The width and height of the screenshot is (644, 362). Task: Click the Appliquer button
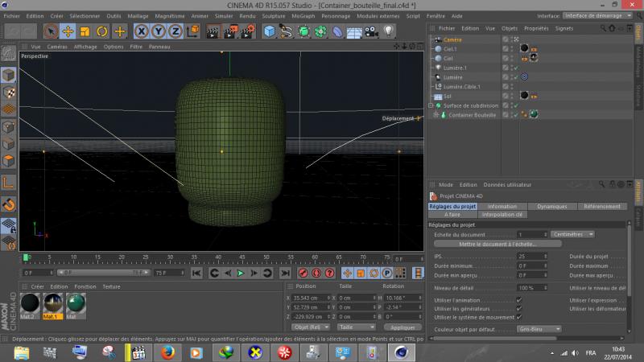402,327
